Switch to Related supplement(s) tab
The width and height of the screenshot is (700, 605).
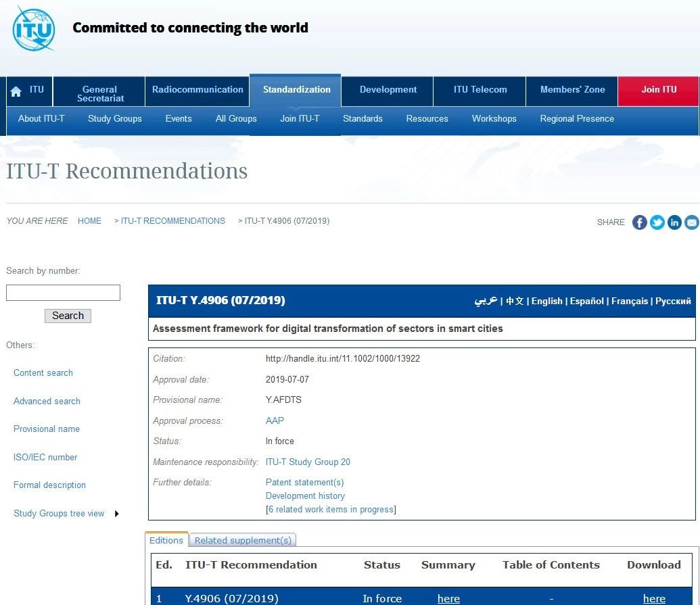click(x=243, y=540)
